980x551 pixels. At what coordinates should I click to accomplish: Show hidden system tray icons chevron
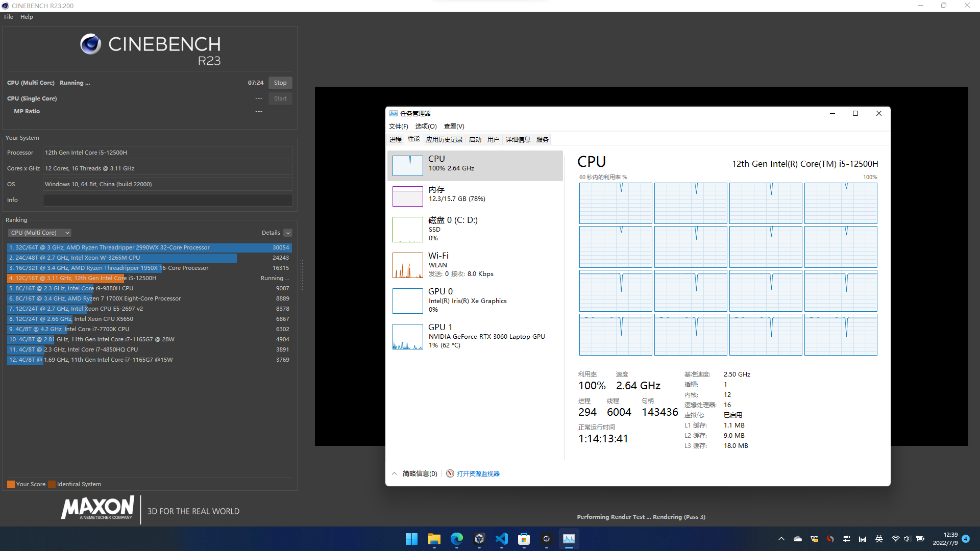tap(781, 539)
